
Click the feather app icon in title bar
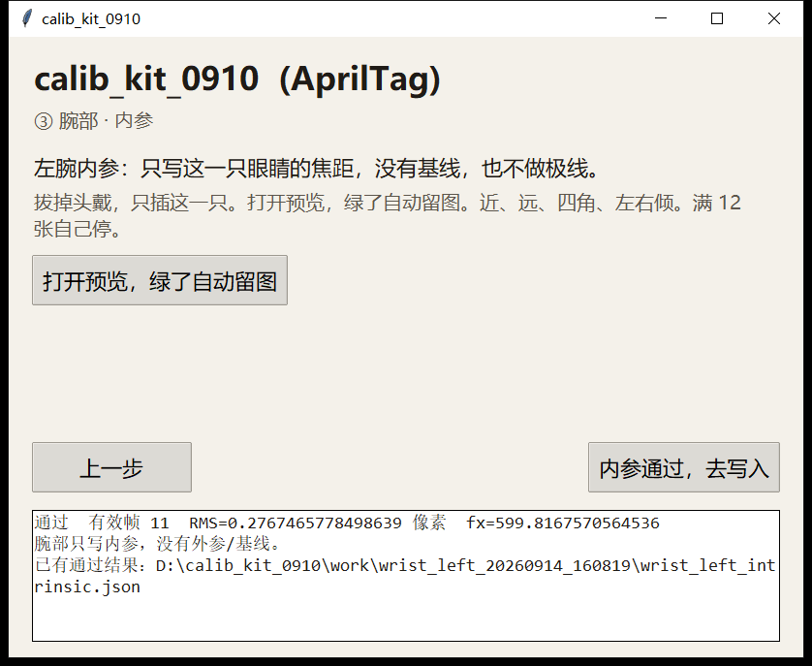point(27,18)
